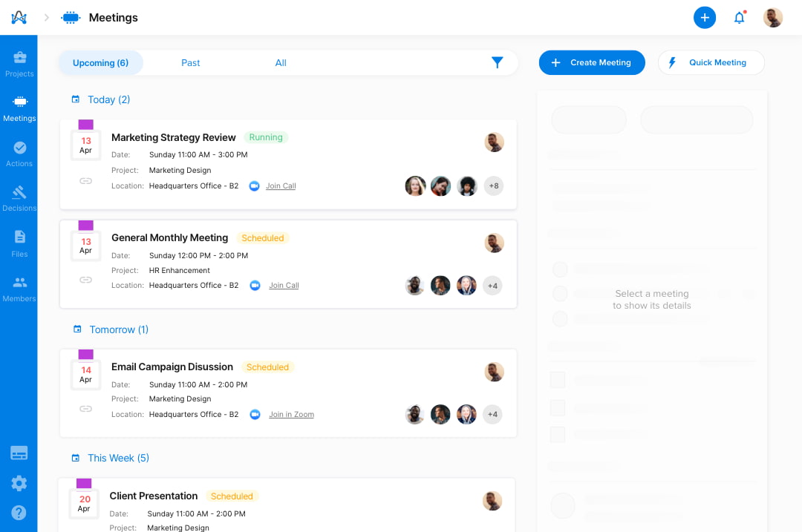Click Zoom icon in Email Campaign Disussion

[x=255, y=415]
